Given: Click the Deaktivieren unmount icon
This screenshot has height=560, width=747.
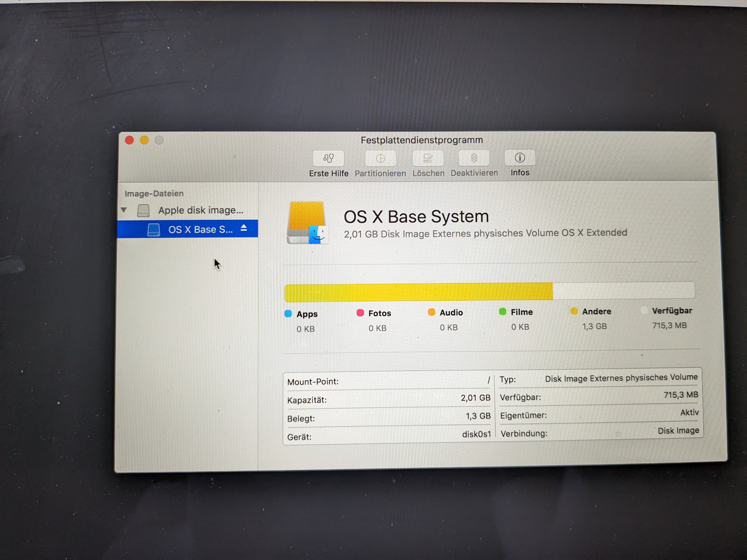Looking at the screenshot, I should point(474,158).
